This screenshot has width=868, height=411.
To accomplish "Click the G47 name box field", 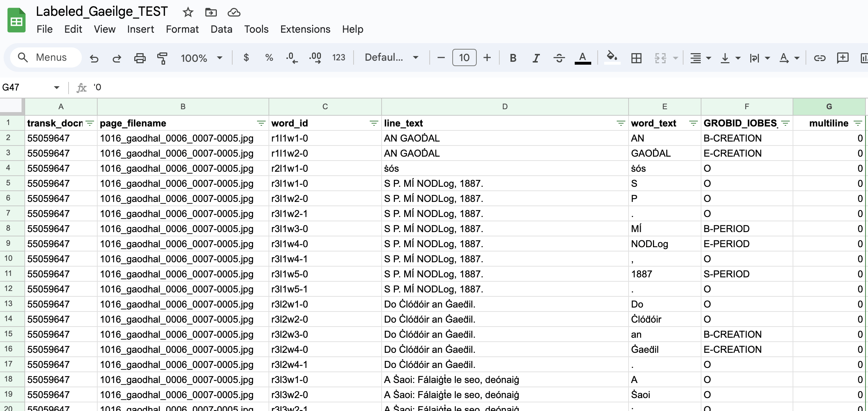I will click(25, 87).
